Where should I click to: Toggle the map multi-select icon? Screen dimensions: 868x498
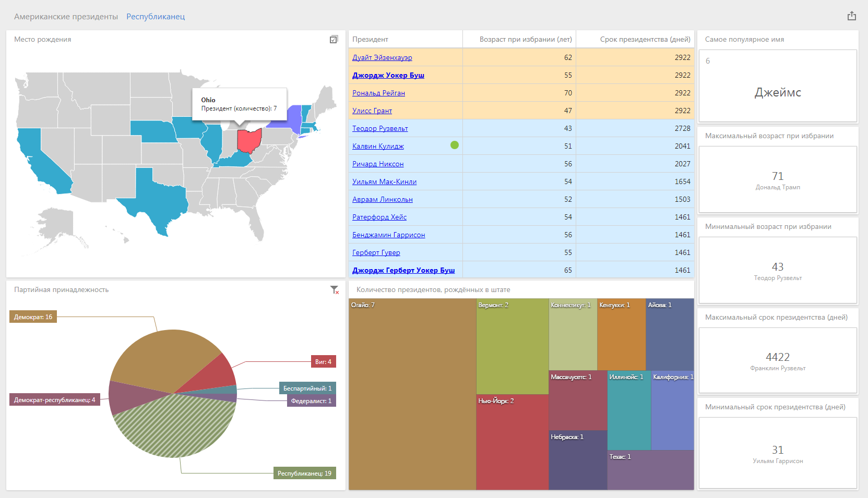pyautogui.click(x=334, y=39)
